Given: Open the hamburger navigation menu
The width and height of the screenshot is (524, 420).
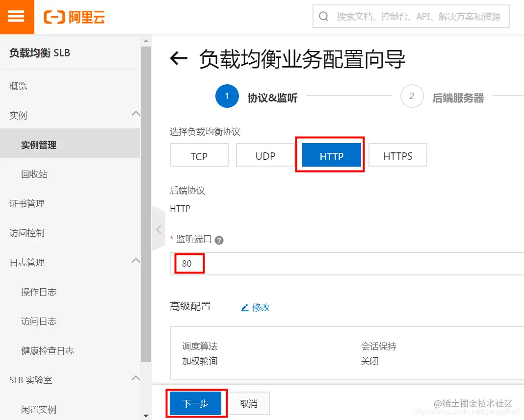Looking at the screenshot, I should [17, 17].
